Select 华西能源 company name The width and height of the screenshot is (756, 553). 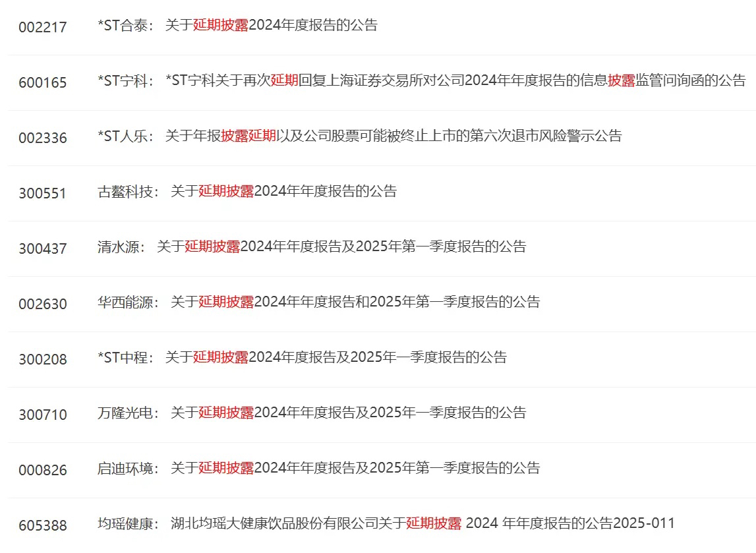[x=129, y=303]
